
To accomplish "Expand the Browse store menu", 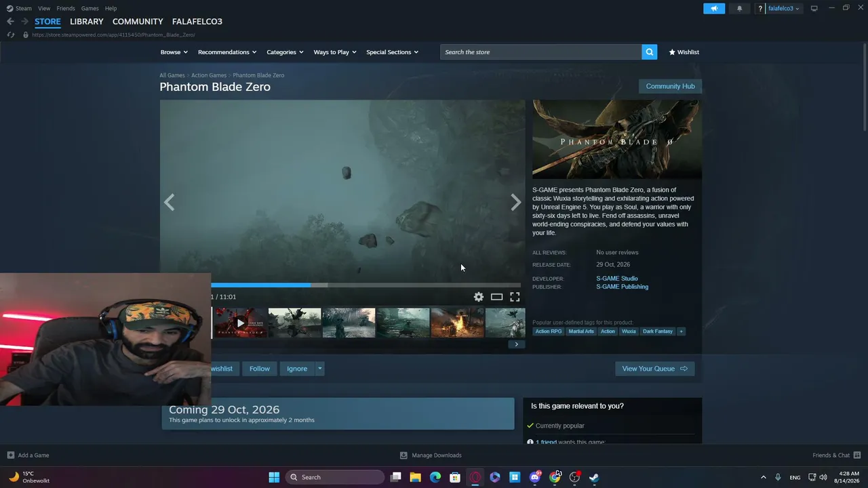I will [174, 52].
